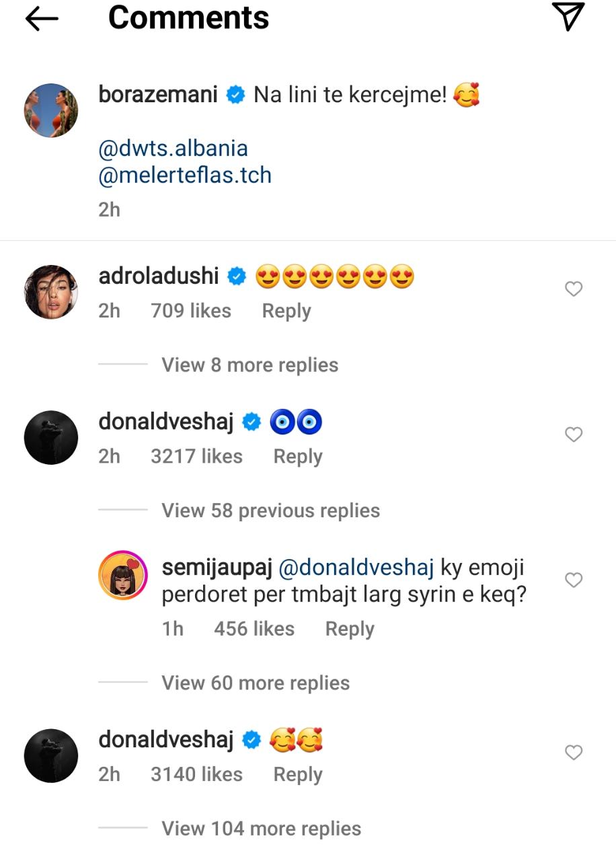Open the borazemani username link
616x861 pixels.
click(x=158, y=94)
